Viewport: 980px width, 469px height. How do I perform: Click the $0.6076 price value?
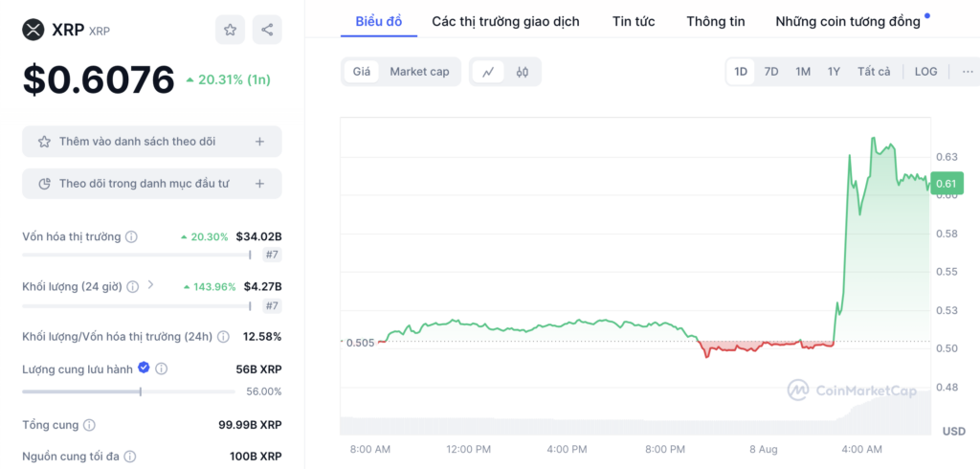pyautogui.click(x=99, y=80)
